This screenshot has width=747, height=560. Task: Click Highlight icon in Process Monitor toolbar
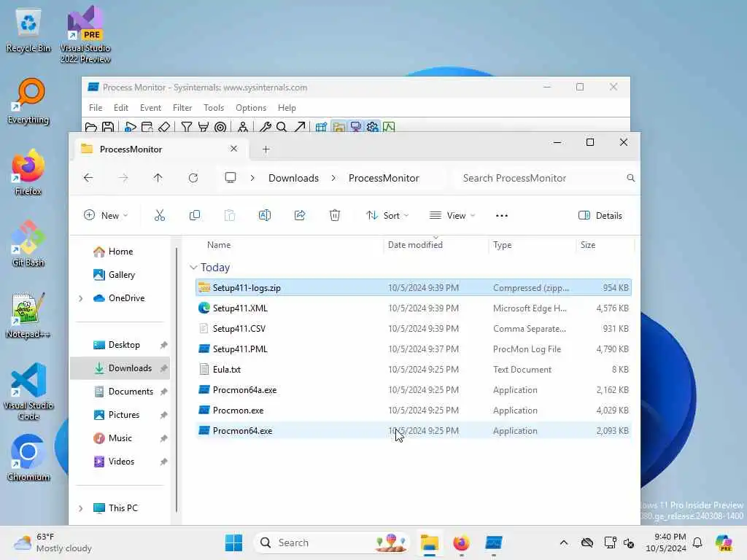(204, 127)
